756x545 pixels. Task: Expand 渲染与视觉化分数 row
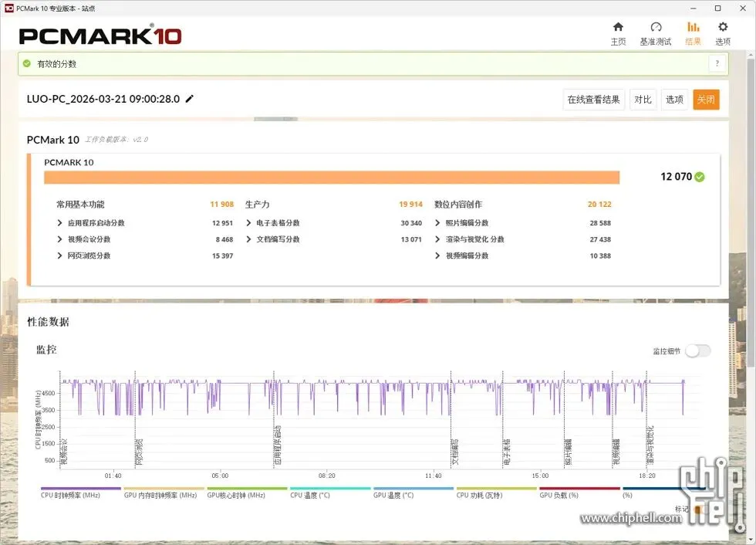[x=437, y=239]
